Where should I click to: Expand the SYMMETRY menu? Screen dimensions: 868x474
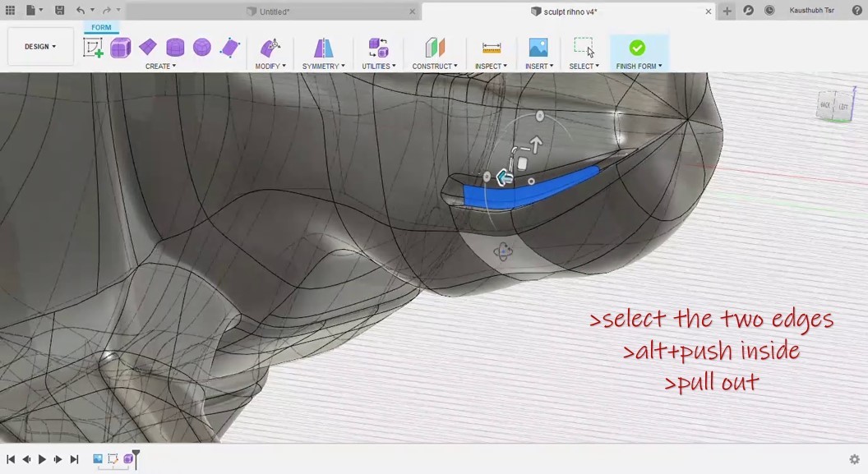click(x=323, y=67)
